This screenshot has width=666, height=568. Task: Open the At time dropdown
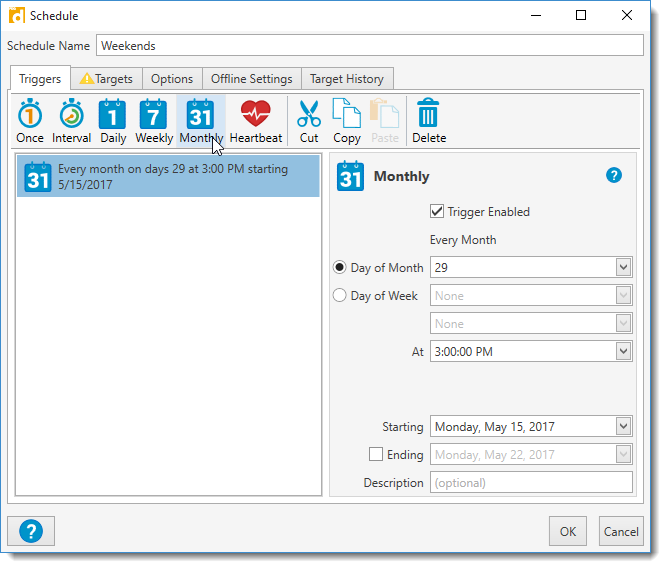pyautogui.click(x=623, y=351)
